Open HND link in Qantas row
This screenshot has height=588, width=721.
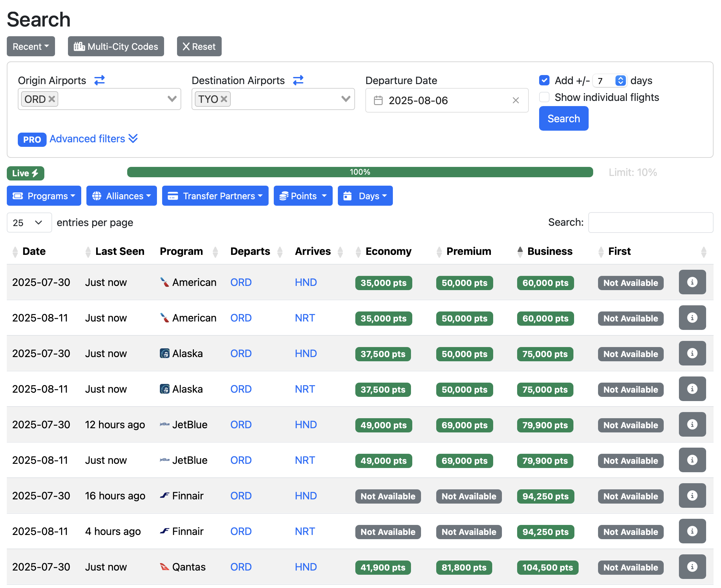(305, 567)
